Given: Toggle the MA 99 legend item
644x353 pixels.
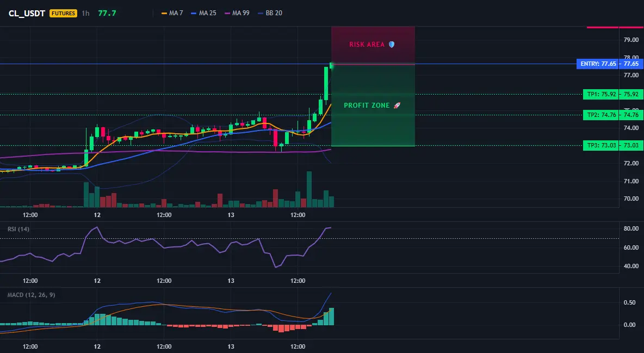Looking at the screenshot, I should (x=237, y=13).
